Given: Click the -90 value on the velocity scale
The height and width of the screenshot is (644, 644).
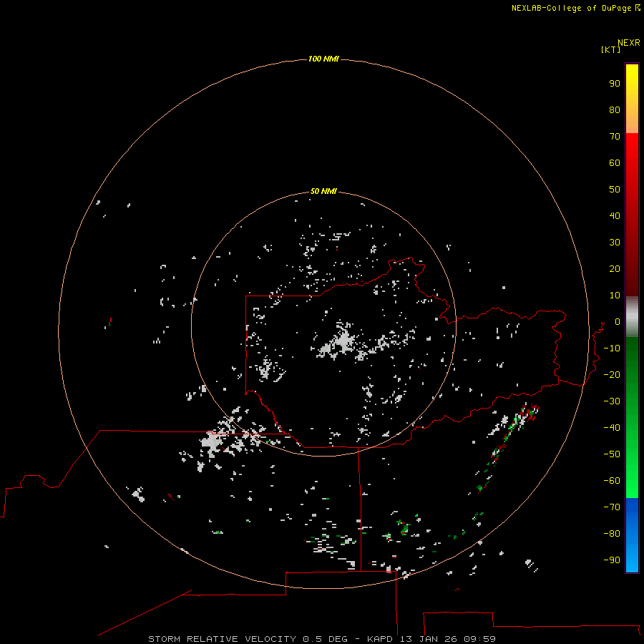Looking at the screenshot, I should pyautogui.click(x=612, y=560).
